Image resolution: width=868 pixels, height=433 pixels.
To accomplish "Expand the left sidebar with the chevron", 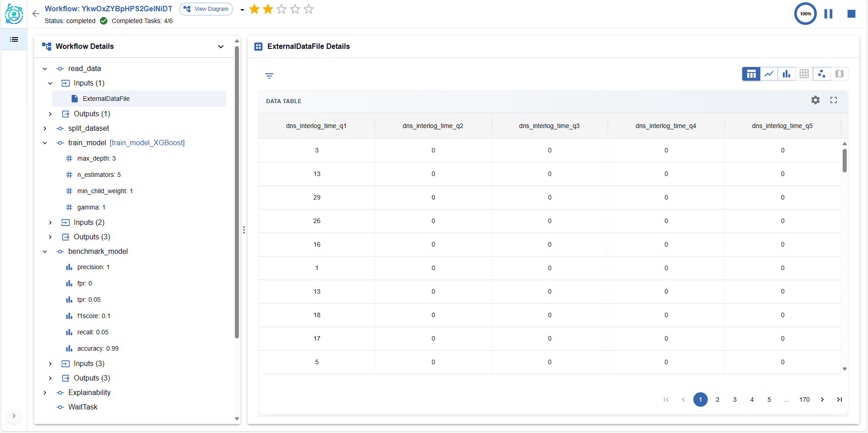I will click(14, 416).
